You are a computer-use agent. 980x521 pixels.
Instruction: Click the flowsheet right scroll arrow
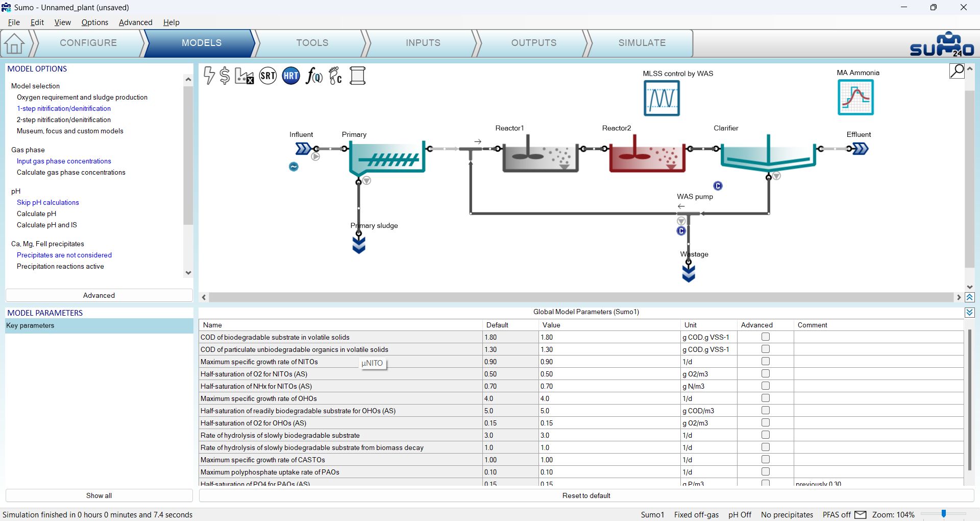(x=959, y=297)
